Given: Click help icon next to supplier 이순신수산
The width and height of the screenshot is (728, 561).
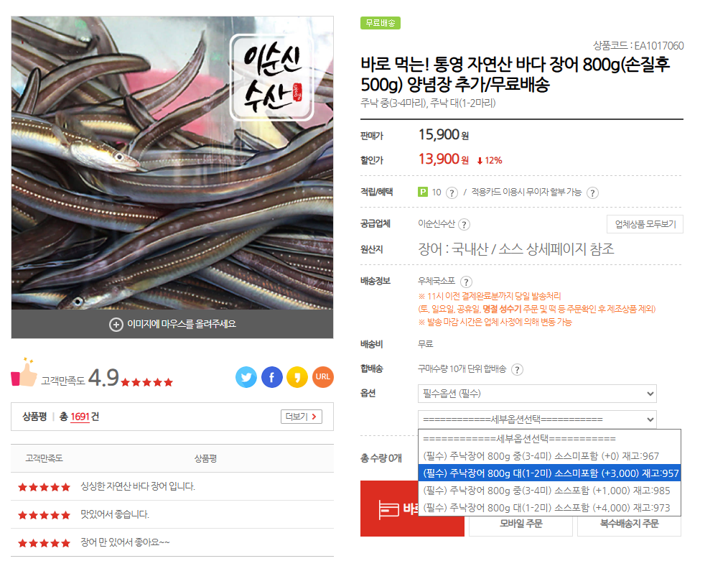Looking at the screenshot, I should pyautogui.click(x=464, y=225).
